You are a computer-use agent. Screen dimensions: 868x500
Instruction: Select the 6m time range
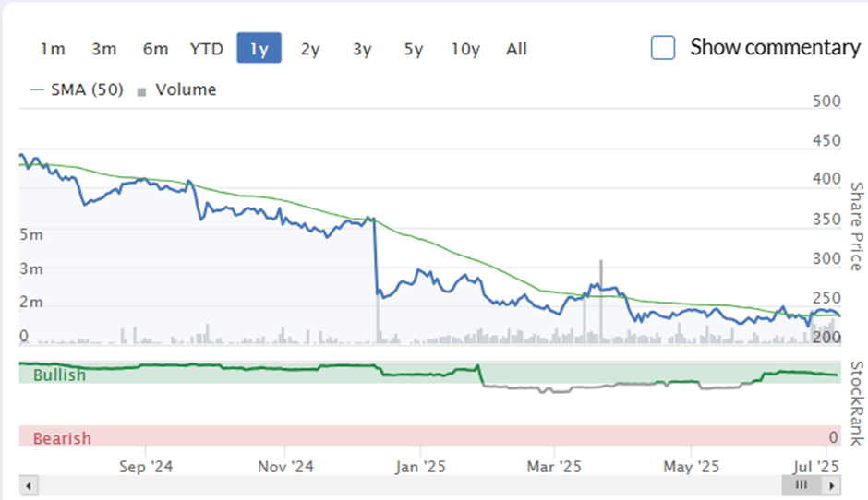click(x=155, y=49)
